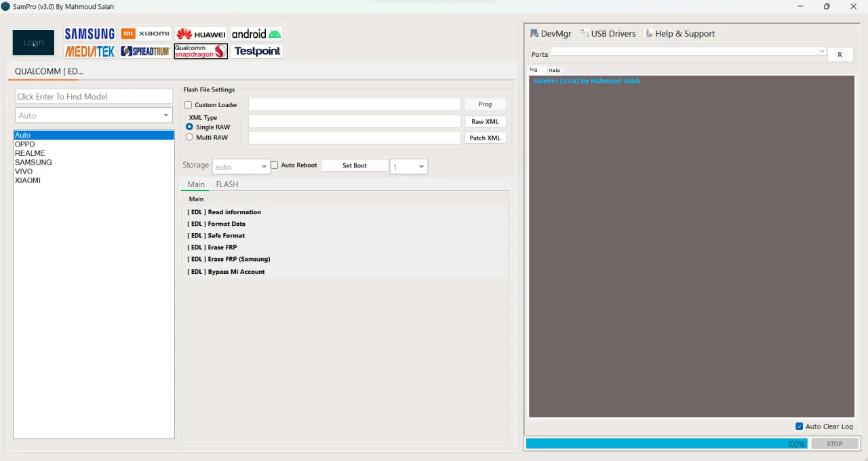
Task: Open the Spreadtrum module
Action: pyautogui.click(x=145, y=51)
